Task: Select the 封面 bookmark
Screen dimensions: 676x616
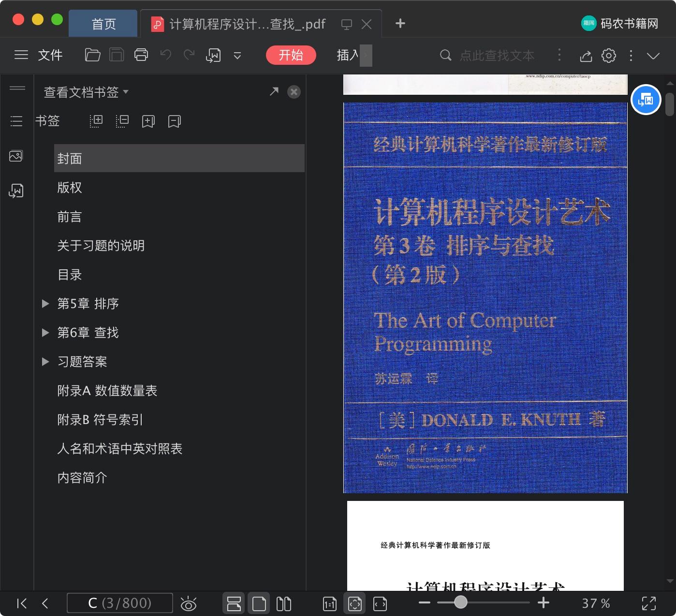Action: click(179, 158)
